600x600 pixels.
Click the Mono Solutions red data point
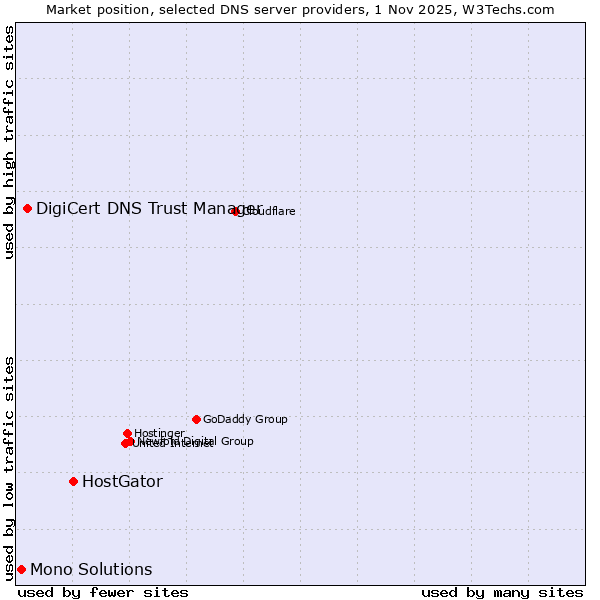tap(21, 569)
